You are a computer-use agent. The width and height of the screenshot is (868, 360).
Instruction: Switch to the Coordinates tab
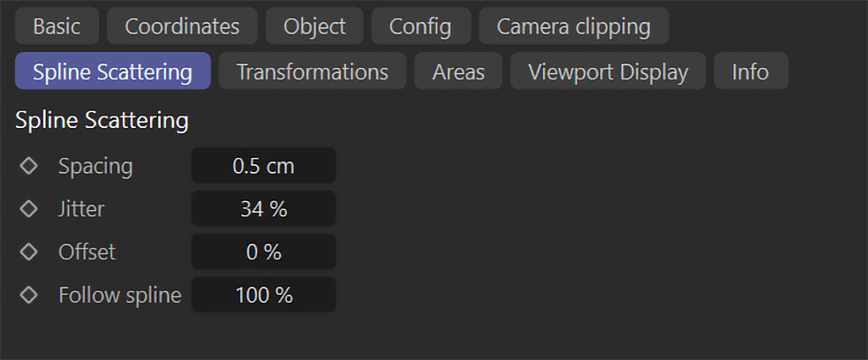182,26
